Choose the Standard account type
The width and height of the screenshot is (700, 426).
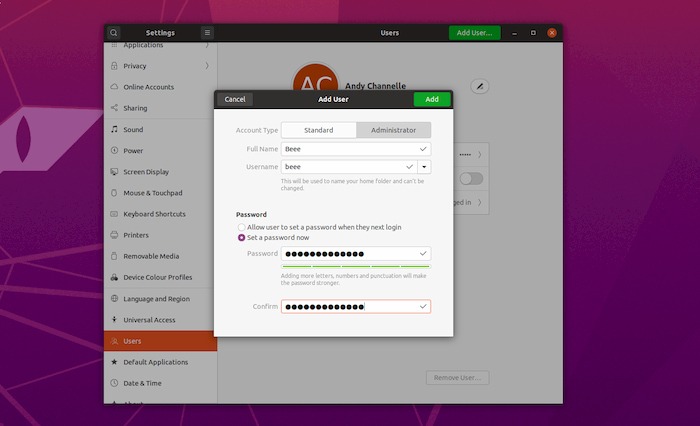click(318, 130)
